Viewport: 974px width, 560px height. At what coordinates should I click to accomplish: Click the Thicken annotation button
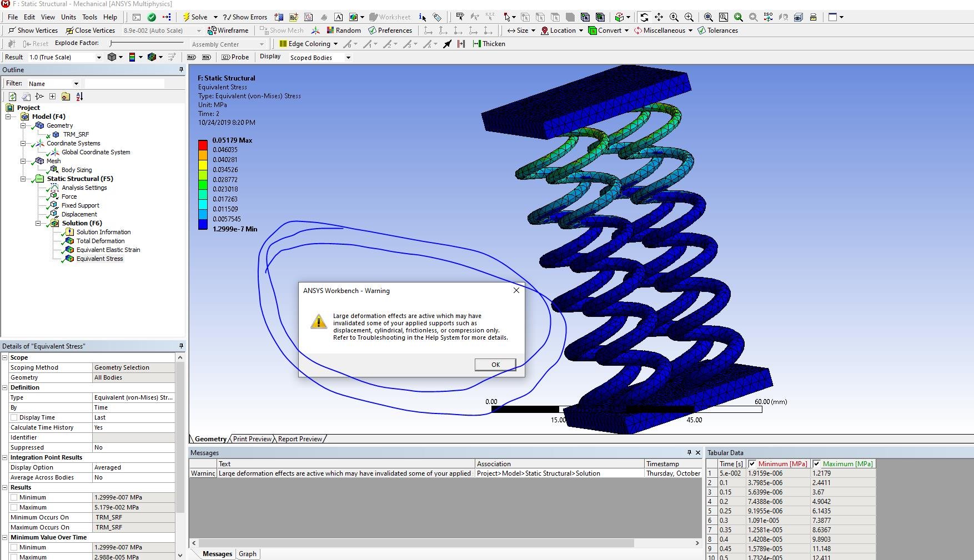tap(489, 44)
